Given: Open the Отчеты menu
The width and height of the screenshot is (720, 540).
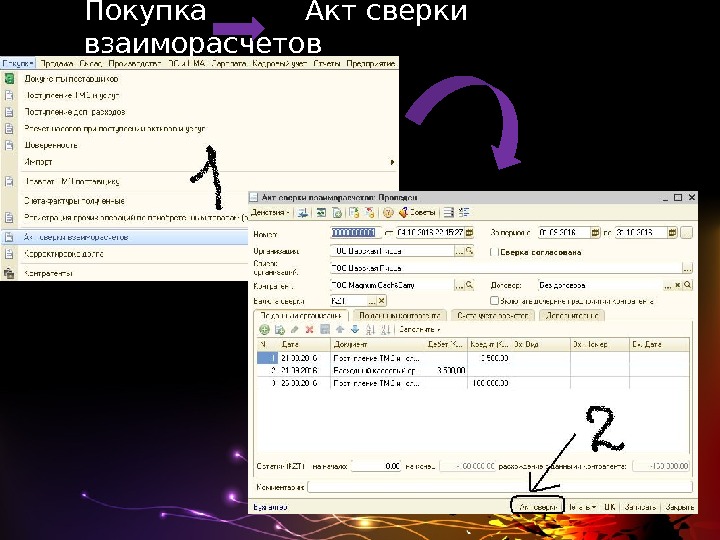Looking at the screenshot, I should 326,64.
